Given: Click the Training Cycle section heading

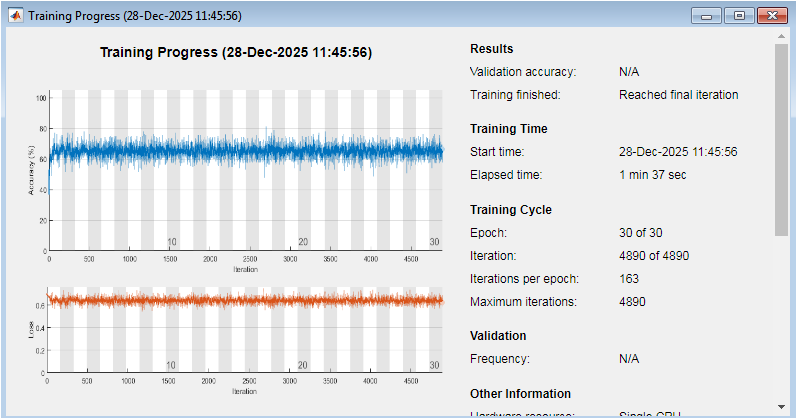Looking at the screenshot, I should (x=510, y=210).
